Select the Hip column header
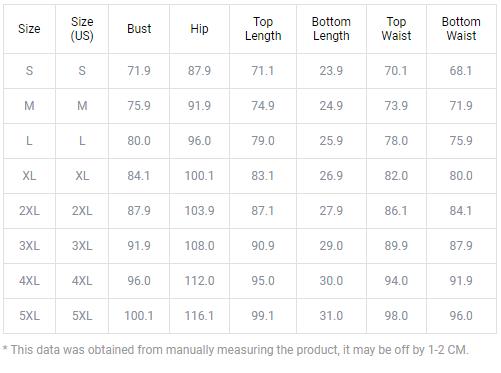Viewport: 501px width, 373px height. (x=199, y=29)
